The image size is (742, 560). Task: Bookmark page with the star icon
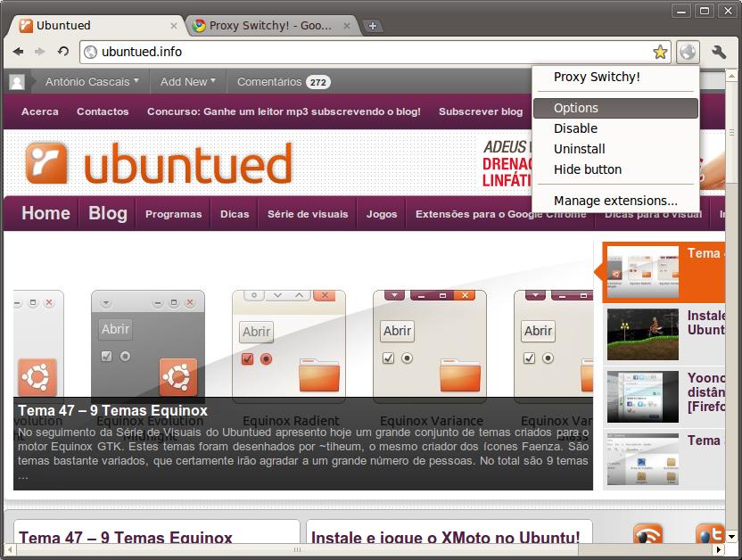coord(660,52)
